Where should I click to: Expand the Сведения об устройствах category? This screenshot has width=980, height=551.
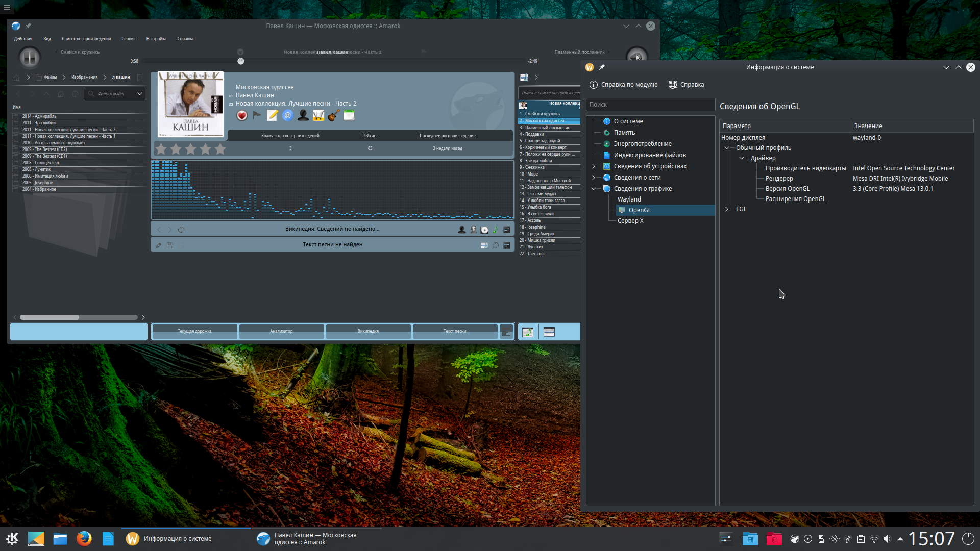pos(594,166)
